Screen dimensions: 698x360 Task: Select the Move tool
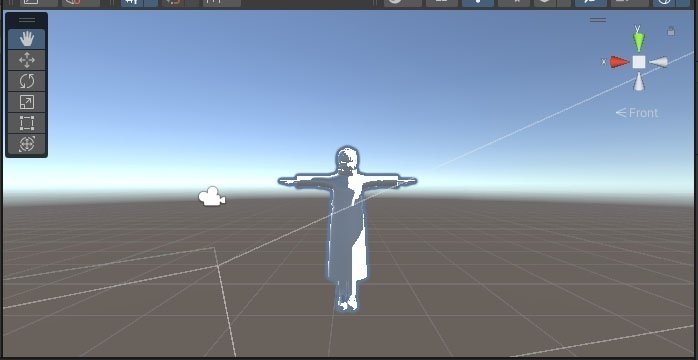pos(27,60)
